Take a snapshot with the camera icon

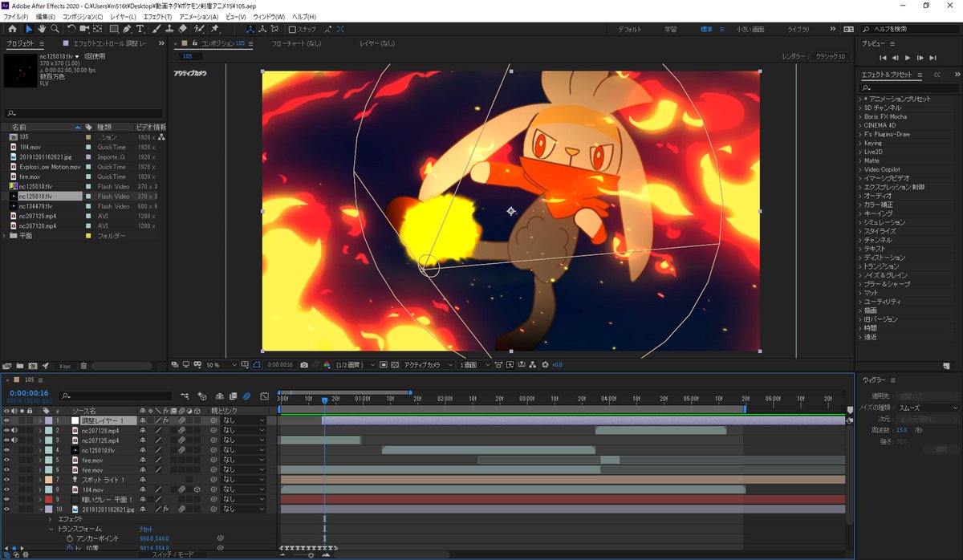[304, 364]
